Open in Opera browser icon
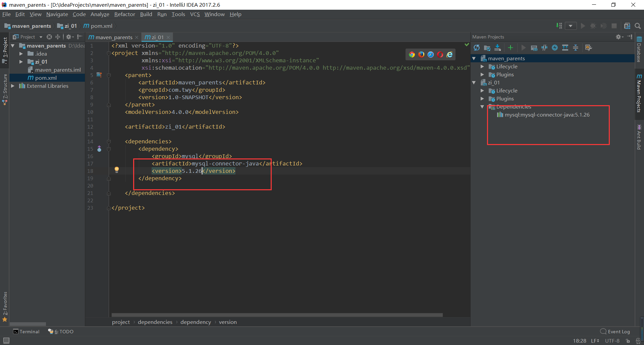 (x=440, y=55)
